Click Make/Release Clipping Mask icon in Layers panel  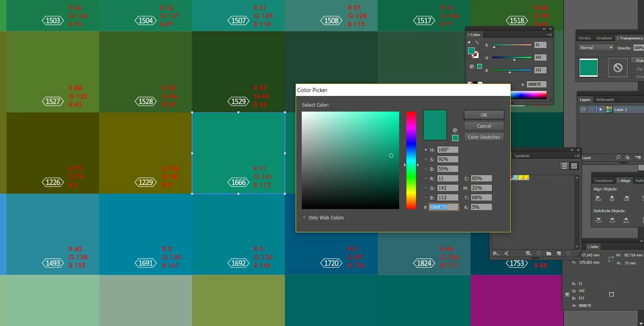pyautogui.click(x=628, y=157)
